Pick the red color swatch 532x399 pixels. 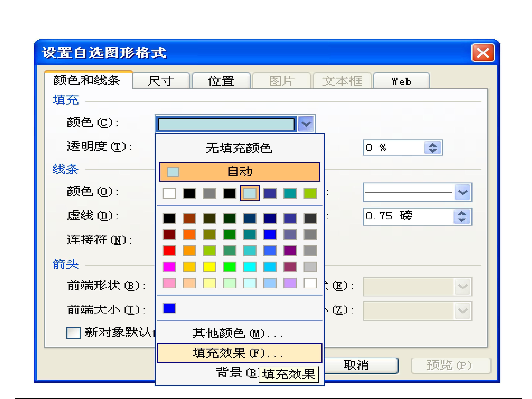(x=169, y=251)
